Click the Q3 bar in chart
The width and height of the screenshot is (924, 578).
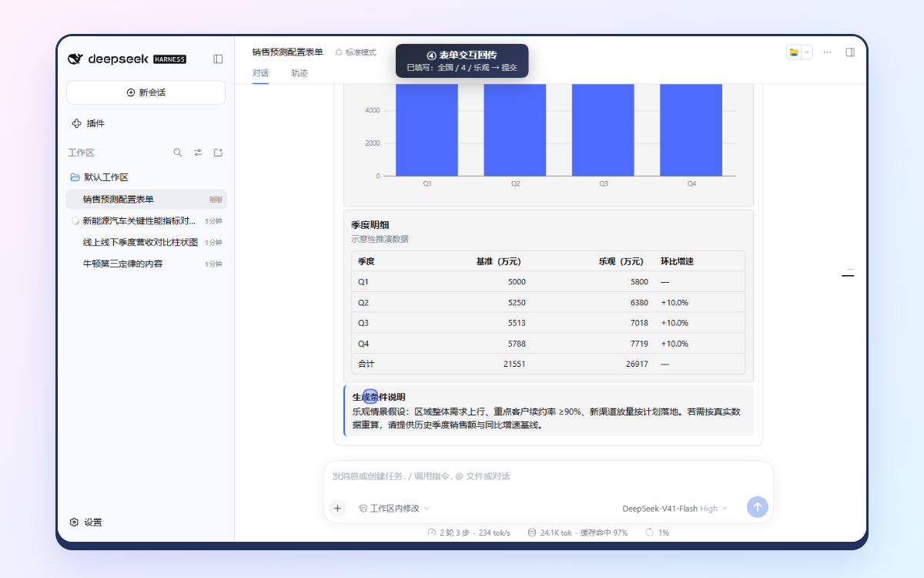[603, 129]
